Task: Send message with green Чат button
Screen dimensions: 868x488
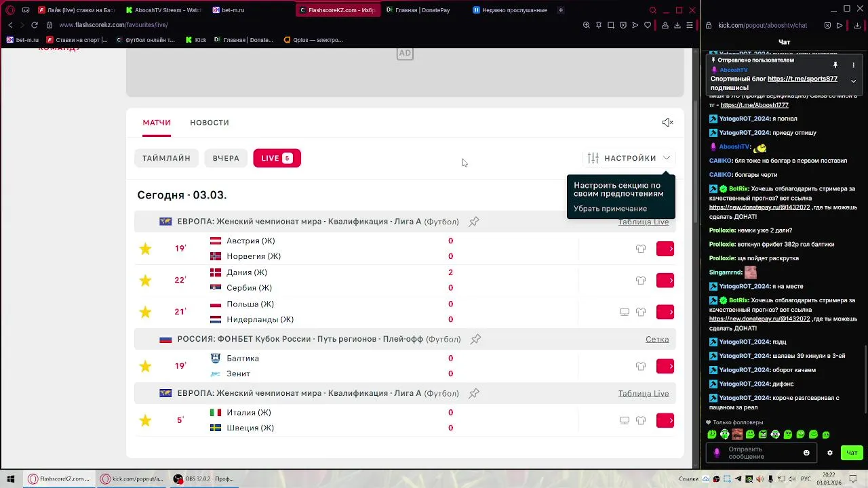Action: [852, 453]
